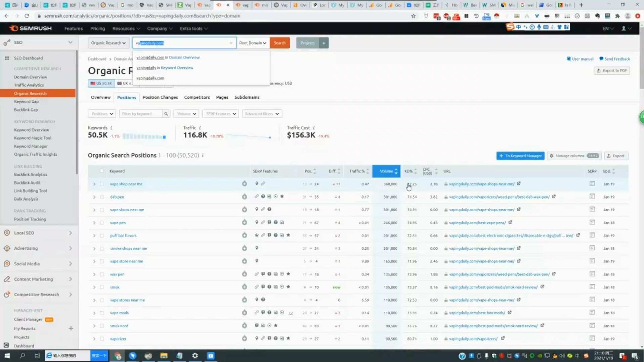
Task: Click the SEO Dashboard grid icon
Action: coord(7,58)
